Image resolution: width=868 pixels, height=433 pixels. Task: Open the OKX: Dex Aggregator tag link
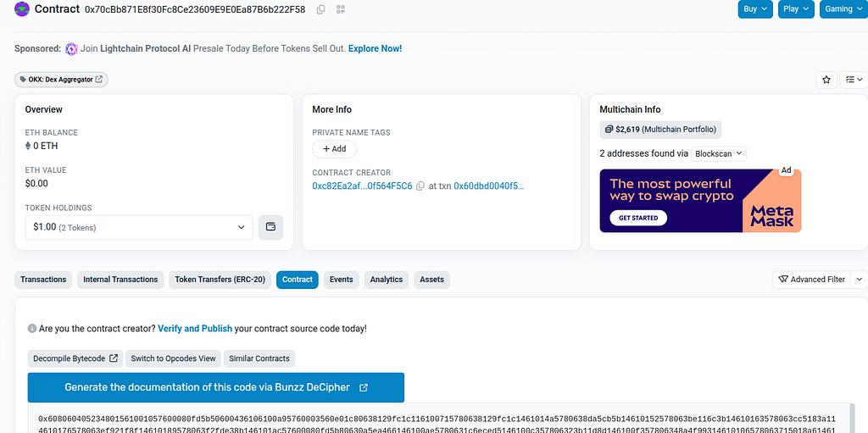pyautogui.click(x=61, y=80)
